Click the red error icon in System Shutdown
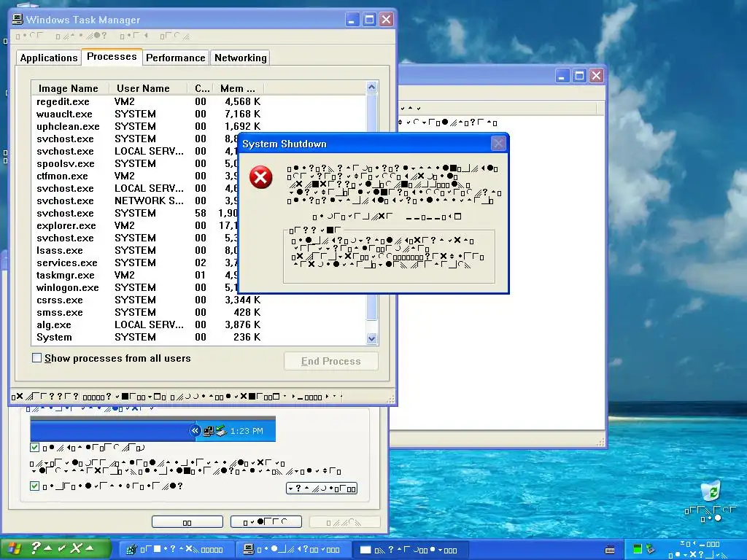The width and height of the screenshot is (747, 560). click(x=260, y=178)
